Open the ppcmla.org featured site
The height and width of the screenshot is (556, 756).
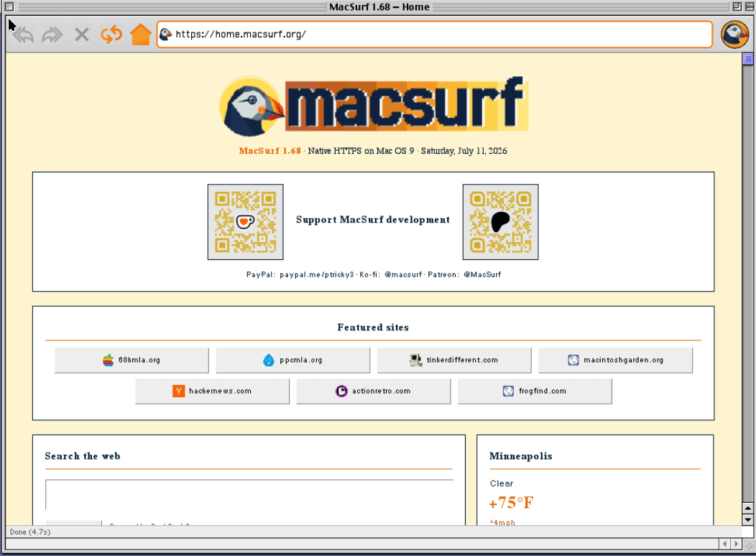click(x=292, y=360)
